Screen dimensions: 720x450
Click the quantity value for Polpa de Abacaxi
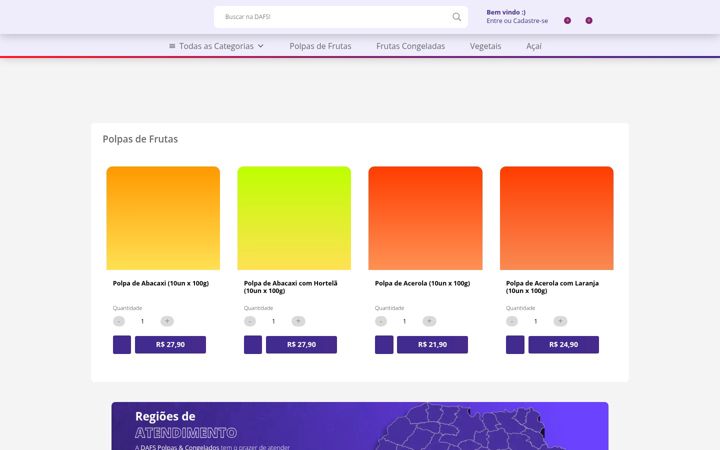click(x=142, y=321)
